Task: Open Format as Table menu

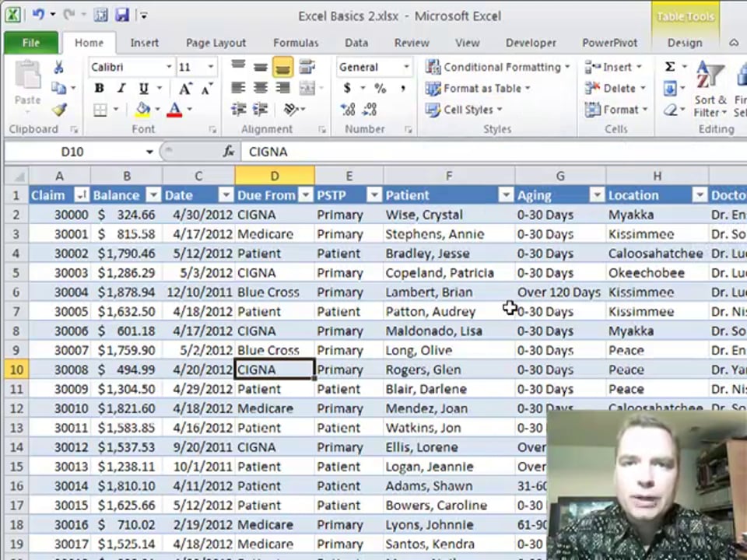Action: pos(477,89)
